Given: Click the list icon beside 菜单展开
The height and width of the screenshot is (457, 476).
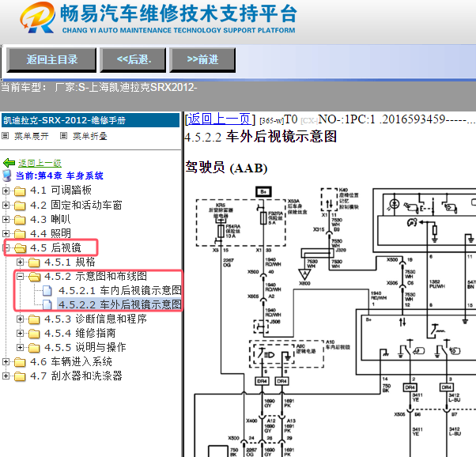Looking at the screenshot, I should pos(6,136).
